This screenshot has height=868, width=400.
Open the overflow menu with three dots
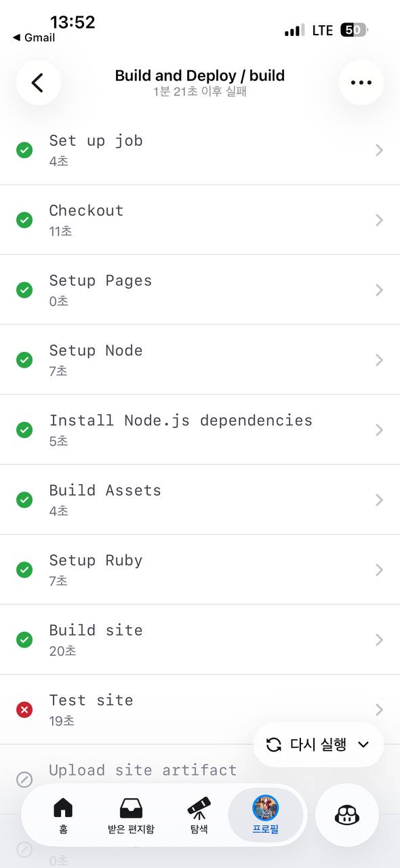tap(361, 82)
